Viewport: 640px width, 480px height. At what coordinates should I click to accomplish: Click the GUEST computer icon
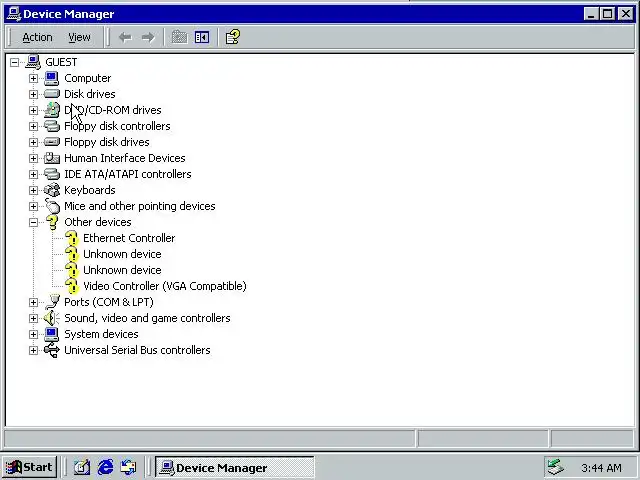33,62
